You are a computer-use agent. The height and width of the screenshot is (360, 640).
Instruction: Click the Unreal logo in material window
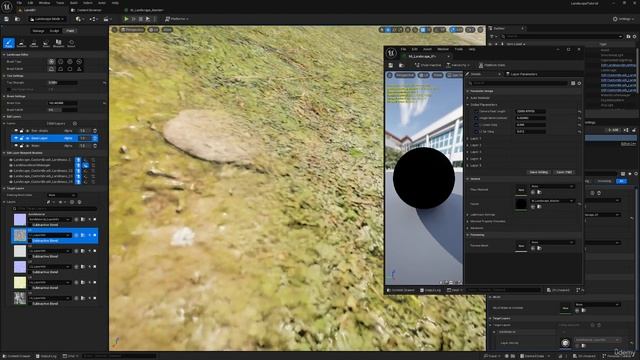click(391, 53)
